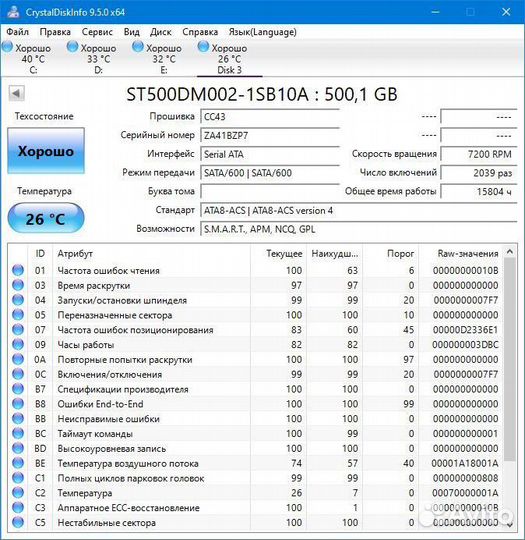
Task: Select the Частота ошибок чтения row
Action: [255, 270]
